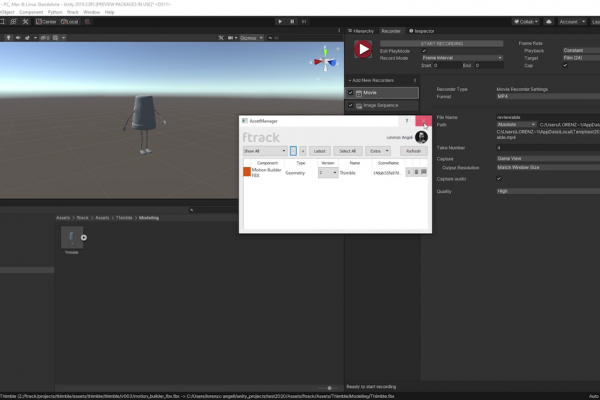Click the red record play icon in Recorder
The image size is (600, 400).
[363, 49]
